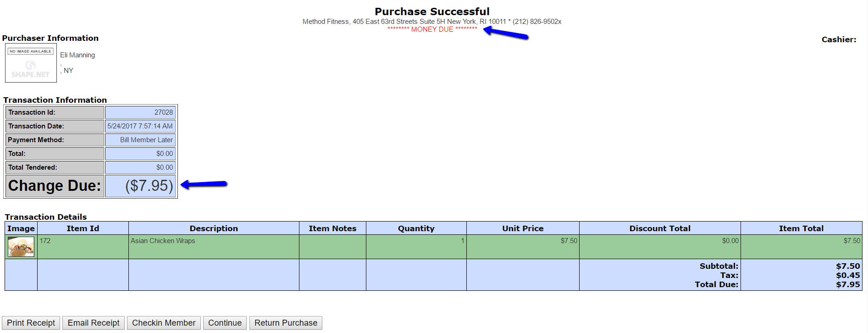Click the Bill Member Later payment method
The image size is (868, 333).
(x=146, y=140)
